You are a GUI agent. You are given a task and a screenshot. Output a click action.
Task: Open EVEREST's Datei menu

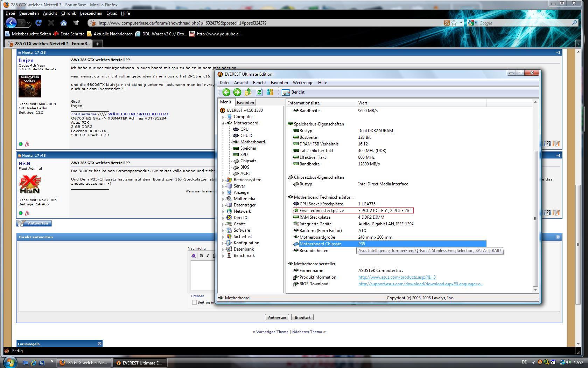224,83
